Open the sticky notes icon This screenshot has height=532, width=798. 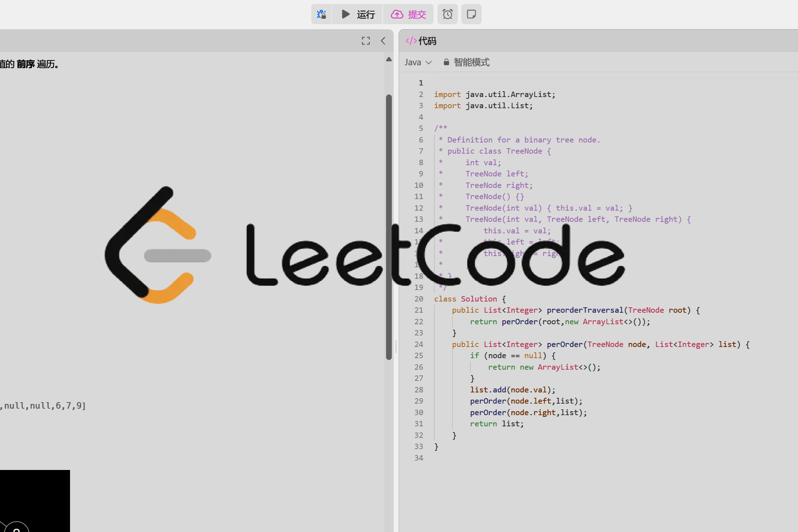tap(471, 14)
